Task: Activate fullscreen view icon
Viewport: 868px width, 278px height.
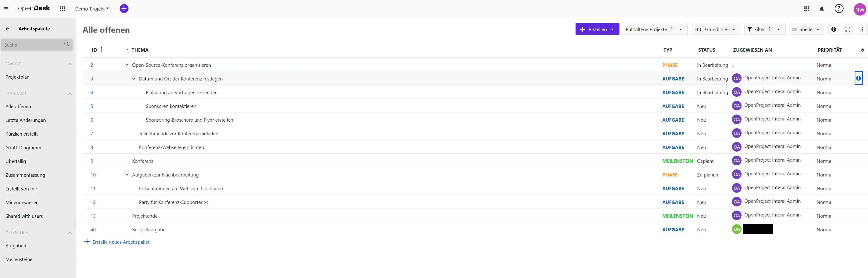Action: click(x=848, y=29)
